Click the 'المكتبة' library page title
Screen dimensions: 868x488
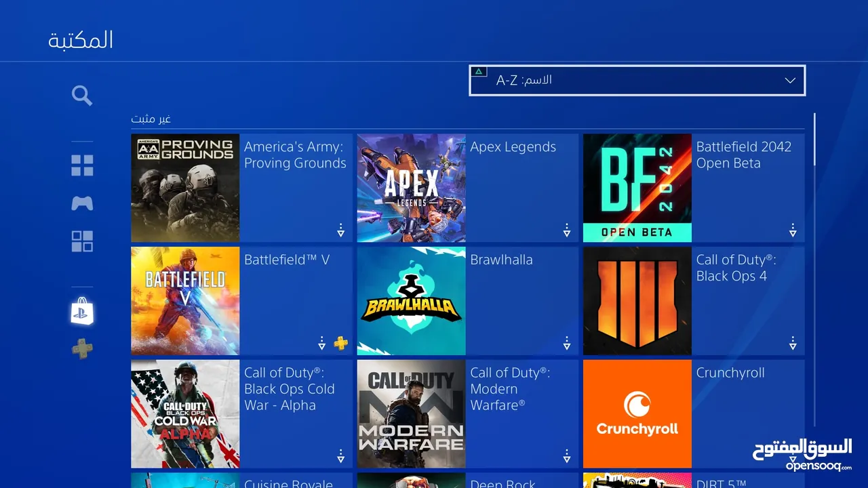pos(80,40)
